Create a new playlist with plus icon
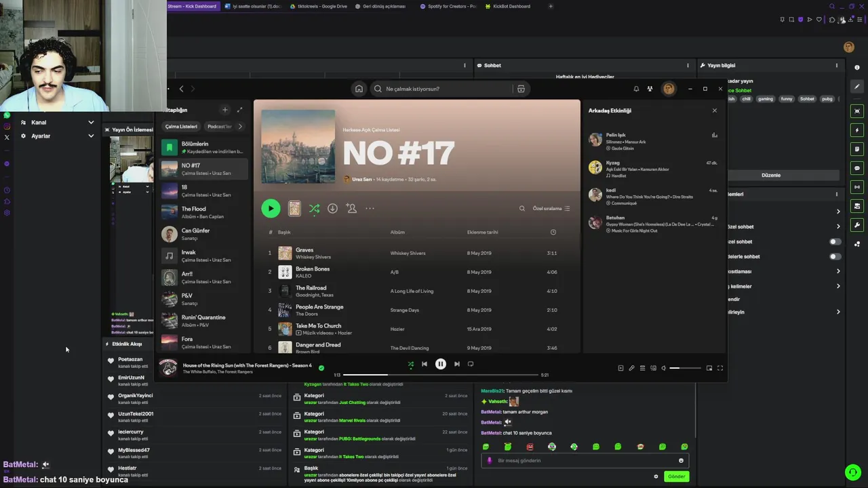The width and height of the screenshot is (868, 488). coord(225,110)
